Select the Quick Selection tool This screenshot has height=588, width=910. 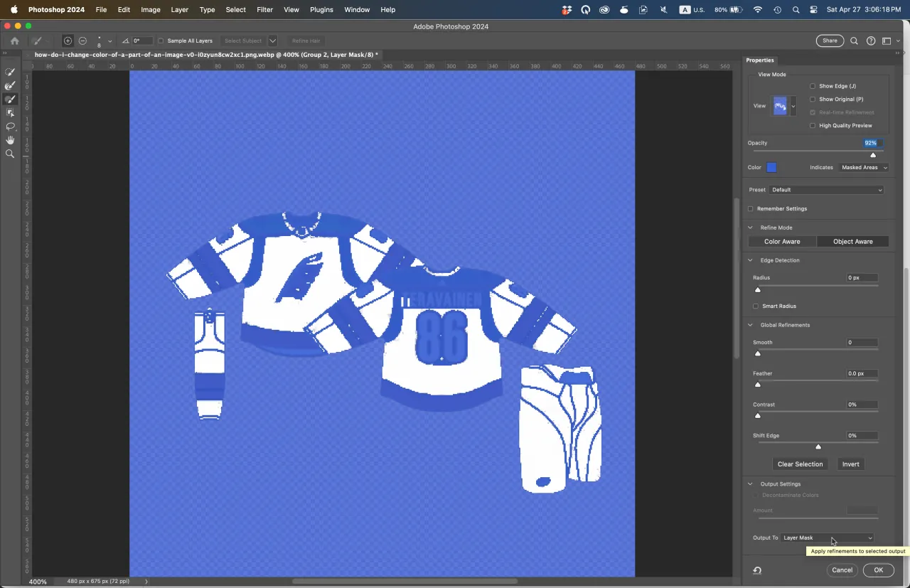point(10,72)
